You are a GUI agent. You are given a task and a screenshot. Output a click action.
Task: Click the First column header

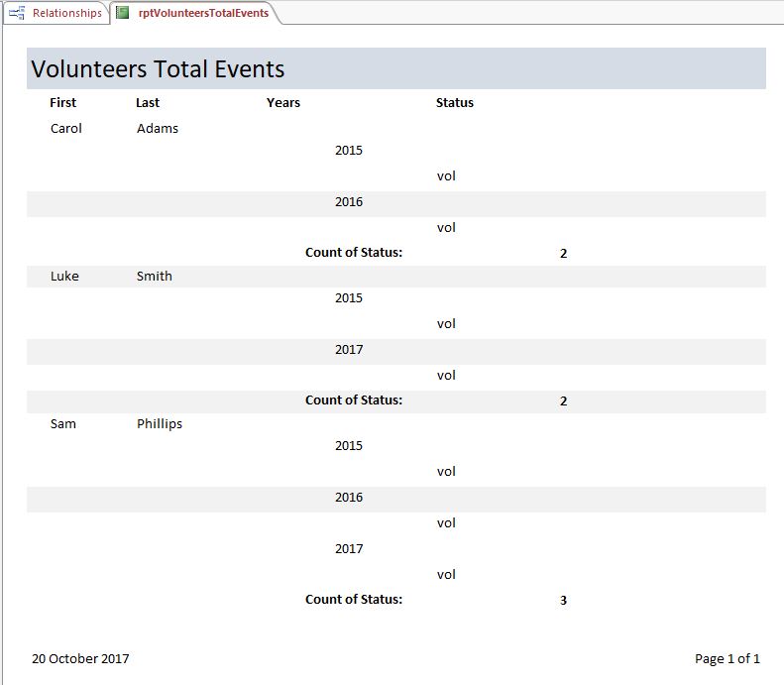click(62, 102)
